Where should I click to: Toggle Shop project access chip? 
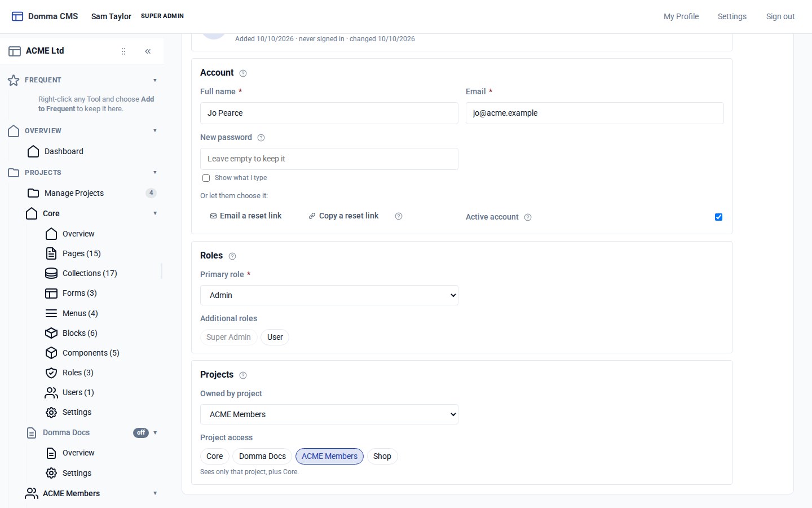click(x=382, y=456)
